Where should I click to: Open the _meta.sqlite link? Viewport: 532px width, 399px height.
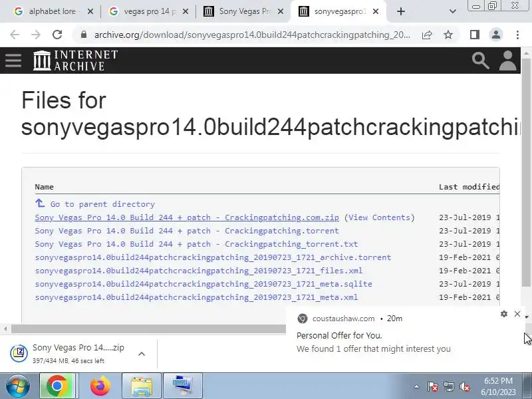[203, 284]
